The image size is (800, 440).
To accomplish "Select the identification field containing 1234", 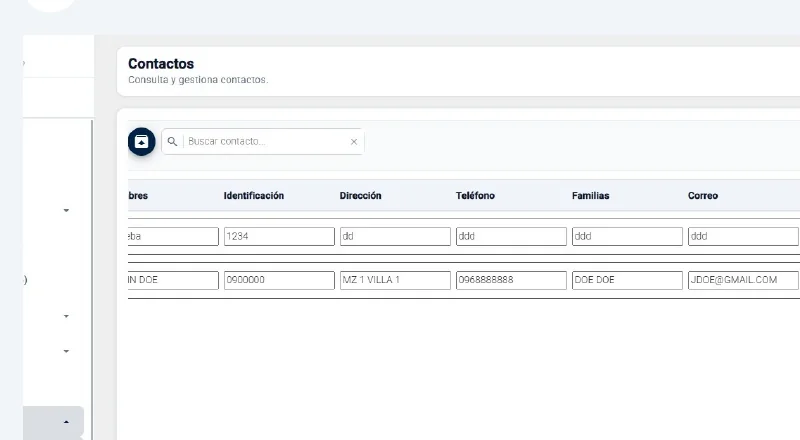I will (x=279, y=236).
